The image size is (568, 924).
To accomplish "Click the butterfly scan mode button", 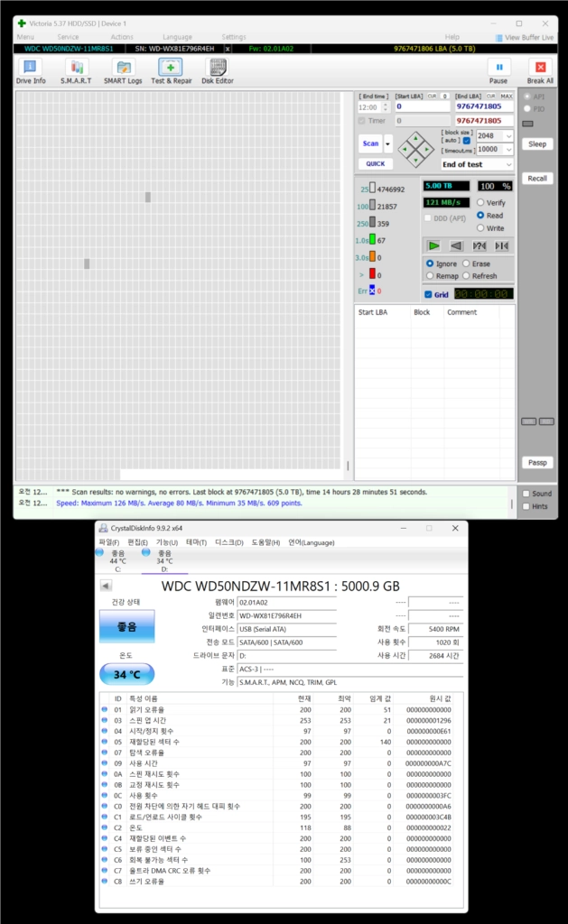I will pyautogui.click(x=502, y=245).
